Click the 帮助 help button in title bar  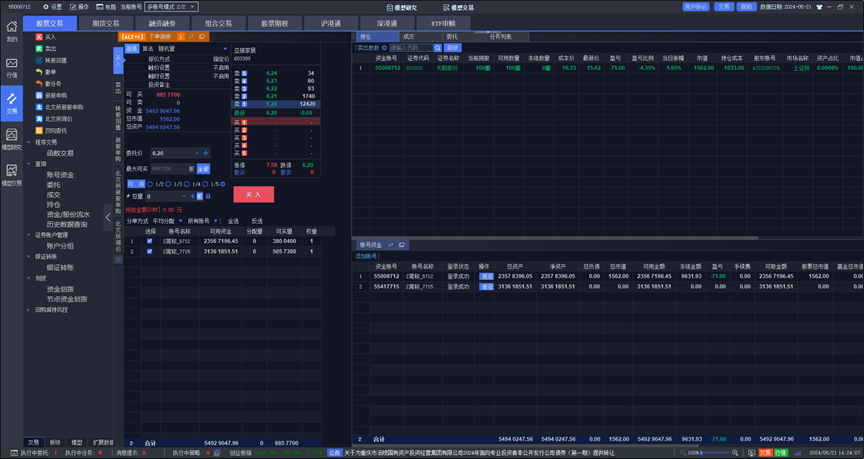tap(746, 7)
